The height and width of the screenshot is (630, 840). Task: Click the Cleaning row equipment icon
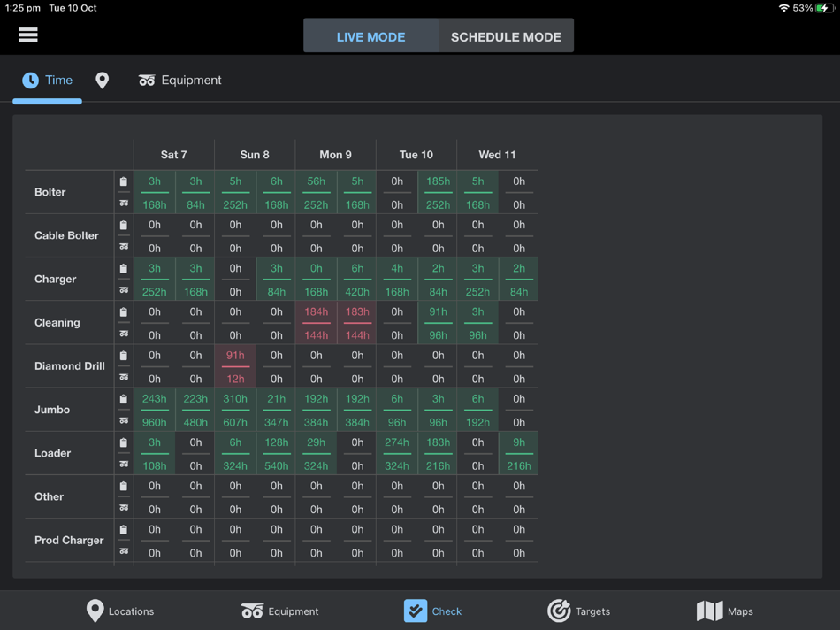click(x=124, y=334)
